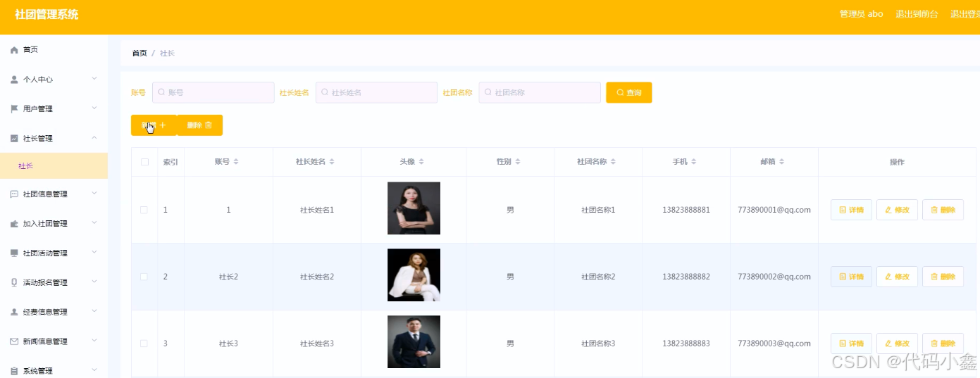The width and height of the screenshot is (980, 378).
Task: Click the microphone icon for 活动报名管理
Action: coord(14,283)
